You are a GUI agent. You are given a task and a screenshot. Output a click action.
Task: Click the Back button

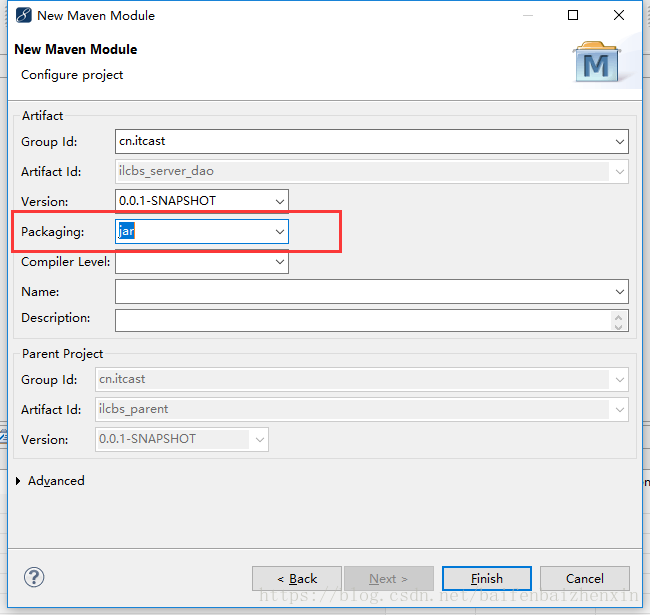point(297,579)
